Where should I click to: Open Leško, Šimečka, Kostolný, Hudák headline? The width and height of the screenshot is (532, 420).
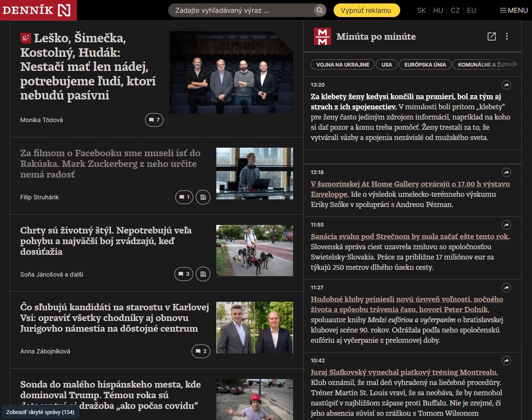pyautogui.click(x=88, y=67)
